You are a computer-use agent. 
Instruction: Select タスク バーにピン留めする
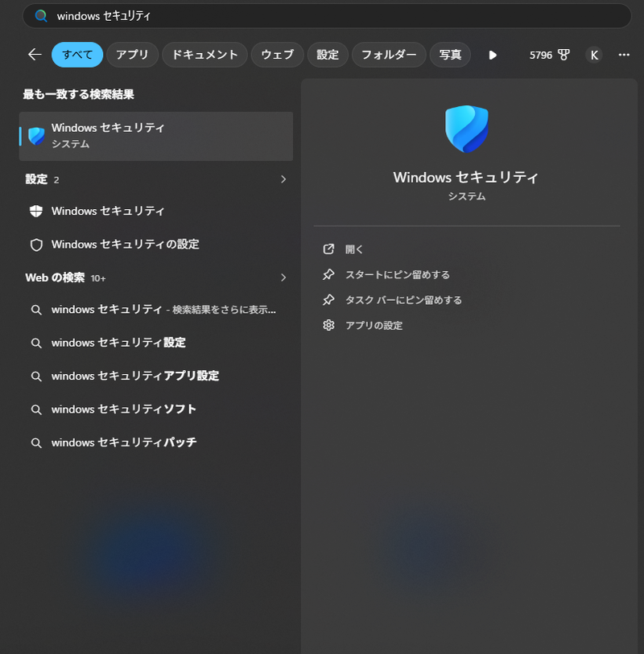[403, 300]
